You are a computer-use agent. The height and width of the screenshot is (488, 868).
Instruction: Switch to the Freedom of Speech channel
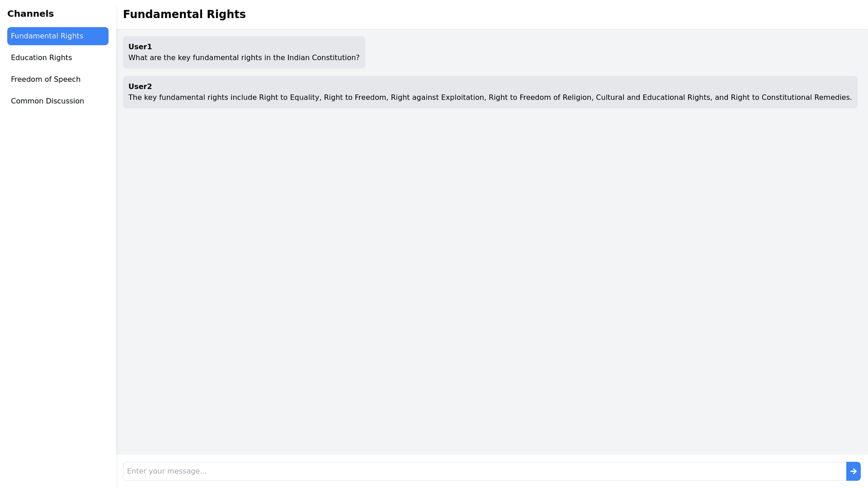coord(46,80)
